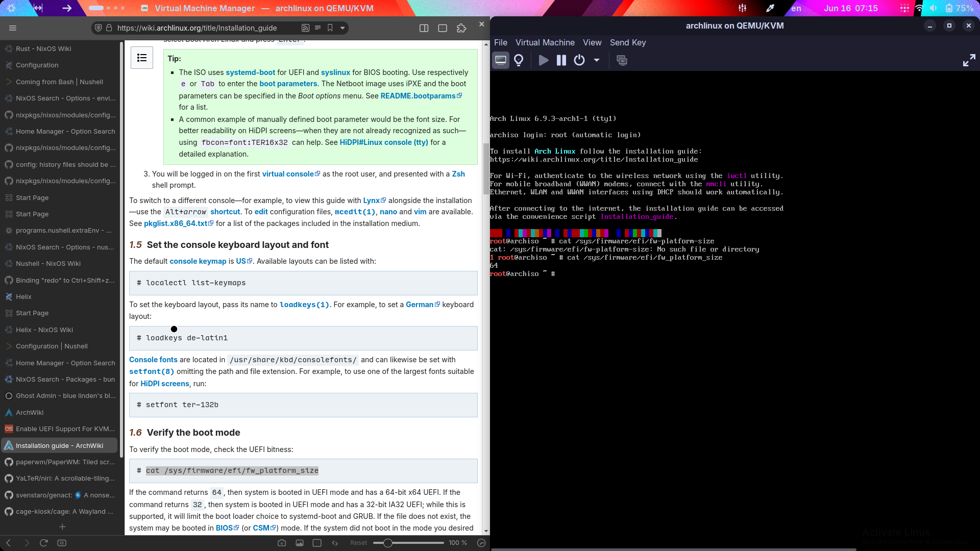Capture page with camera icon
This screenshot has height=551, width=980.
click(282, 543)
